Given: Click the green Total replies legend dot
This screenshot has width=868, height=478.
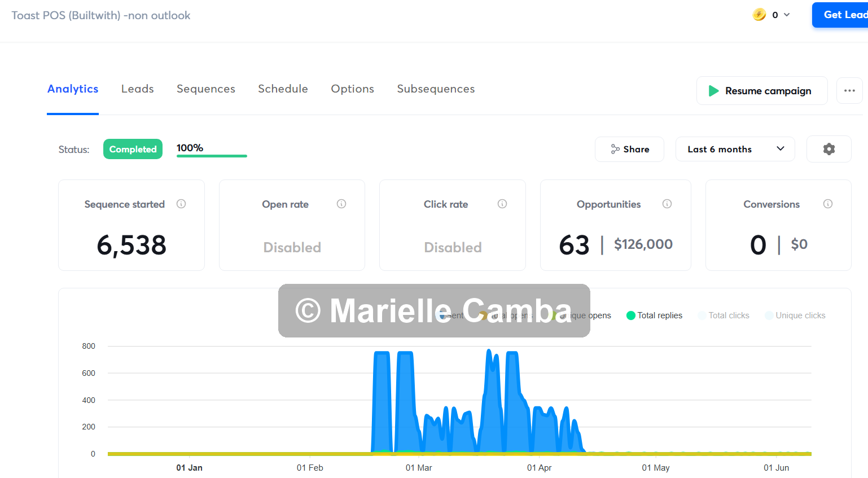Looking at the screenshot, I should pyautogui.click(x=631, y=315).
